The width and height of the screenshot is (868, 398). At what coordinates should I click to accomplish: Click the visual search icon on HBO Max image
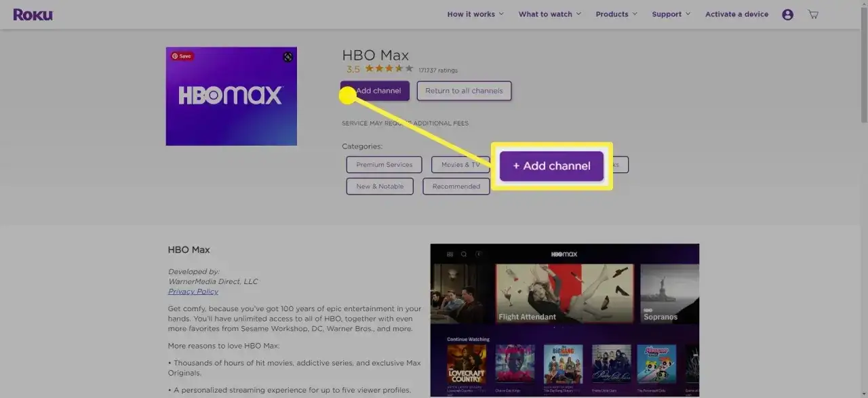coord(288,57)
